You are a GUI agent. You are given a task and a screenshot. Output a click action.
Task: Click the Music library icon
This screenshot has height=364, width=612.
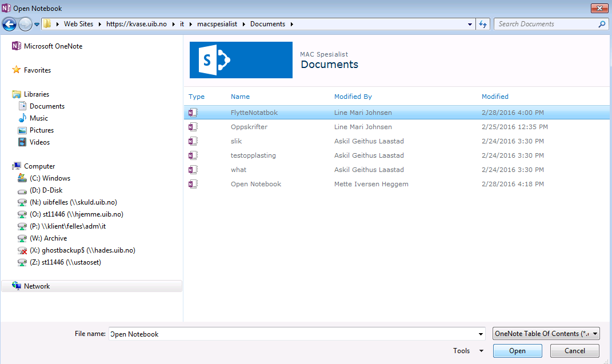(22, 118)
